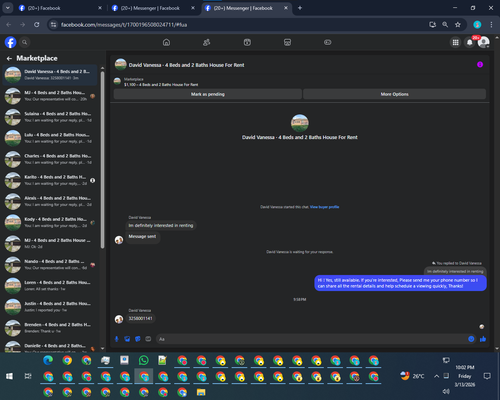This screenshot has height=400, width=500.
Task: Show hidden system tray icons chevron
Action: (x=436, y=376)
